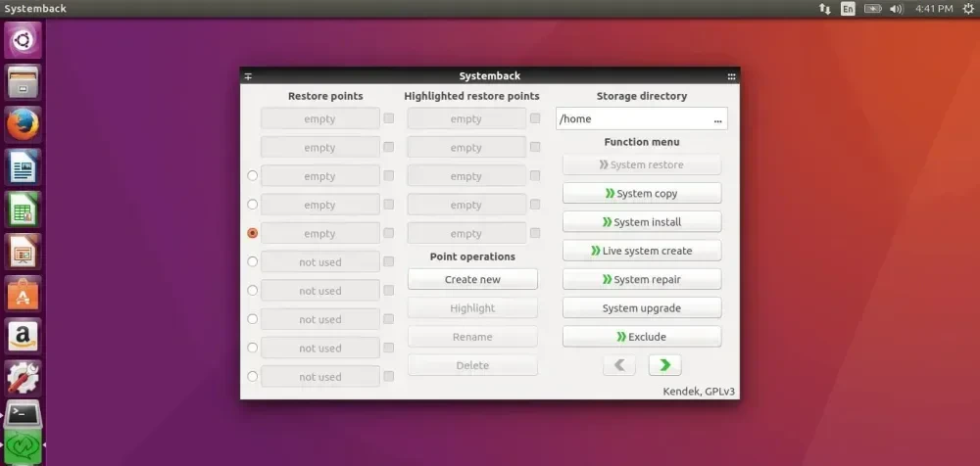Open the battery indicator in top panel
Viewport: 980px width, 466px height.
coord(872,9)
